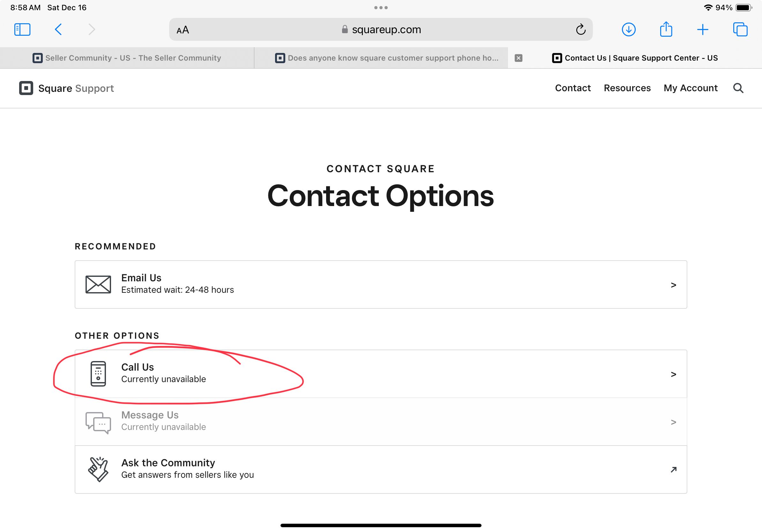Go to My Account
The width and height of the screenshot is (762, 532).
click(x=690, y=88)
